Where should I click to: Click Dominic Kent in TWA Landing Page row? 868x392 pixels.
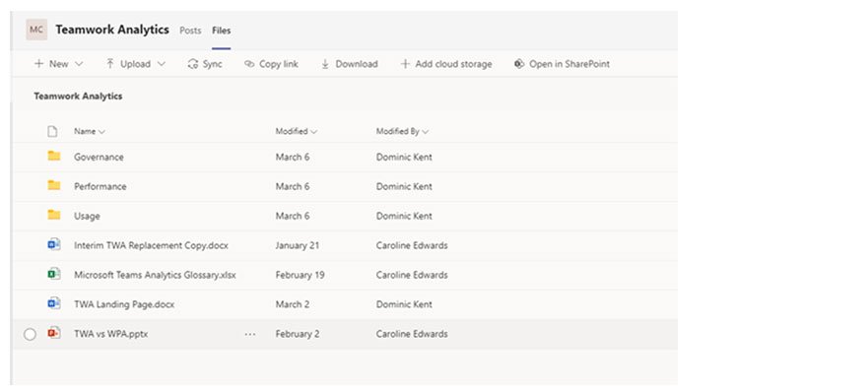pos(404,304)
